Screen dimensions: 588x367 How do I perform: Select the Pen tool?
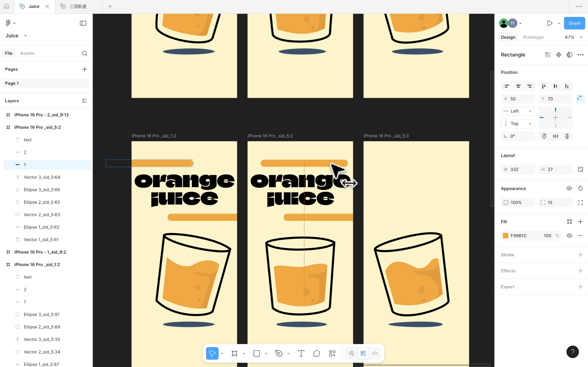pyautogui.click(x=279, y=353)
